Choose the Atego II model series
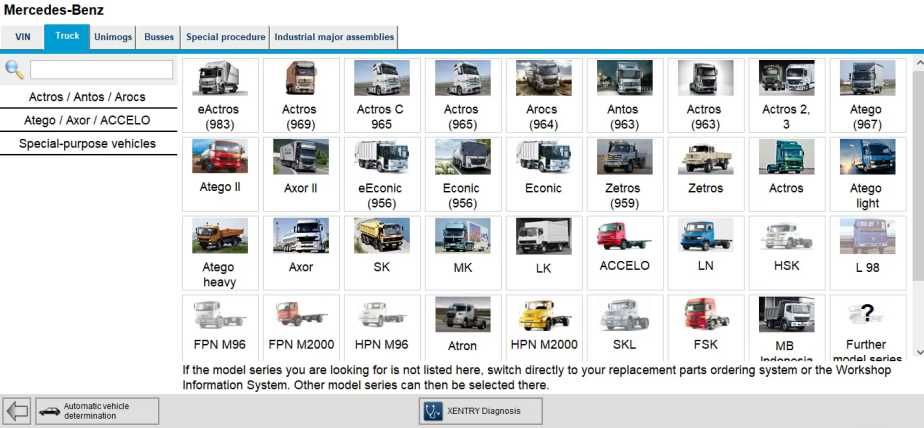 point(220,174)
